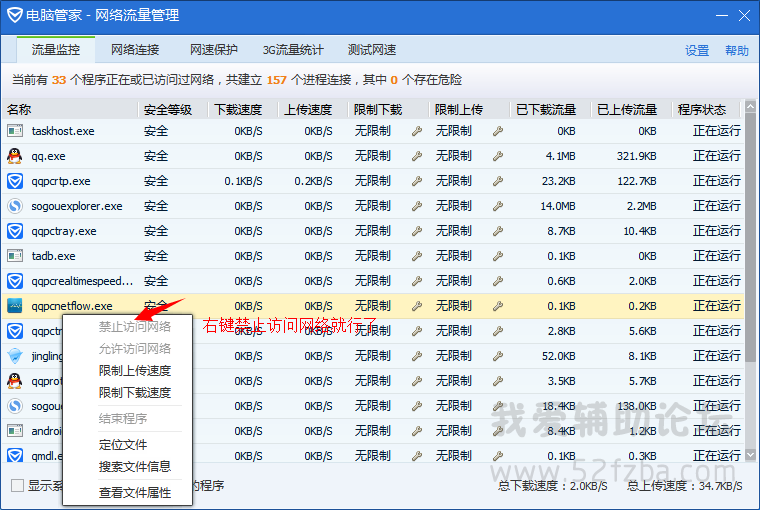The height and width of the screenshot is (510, 760).
Task: Open the 测试网速 tab
Action: (372, 50)
